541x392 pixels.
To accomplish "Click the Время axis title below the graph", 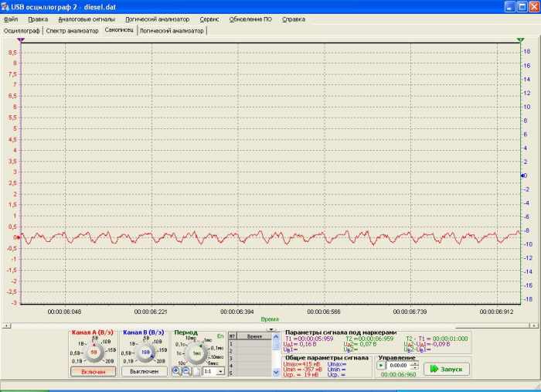I will (270, 319).
